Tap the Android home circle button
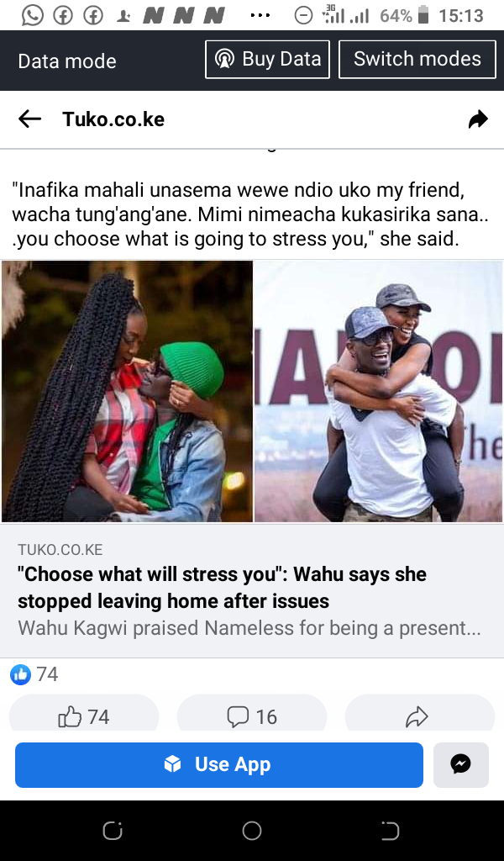The height and width of the screenshot is (861, 504). tap(252, 830)
